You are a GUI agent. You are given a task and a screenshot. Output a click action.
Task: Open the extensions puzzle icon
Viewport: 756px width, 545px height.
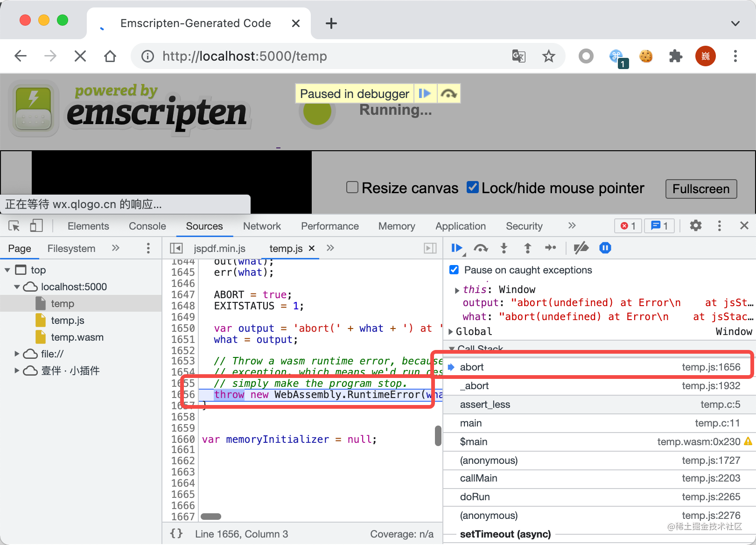(676, 56)
